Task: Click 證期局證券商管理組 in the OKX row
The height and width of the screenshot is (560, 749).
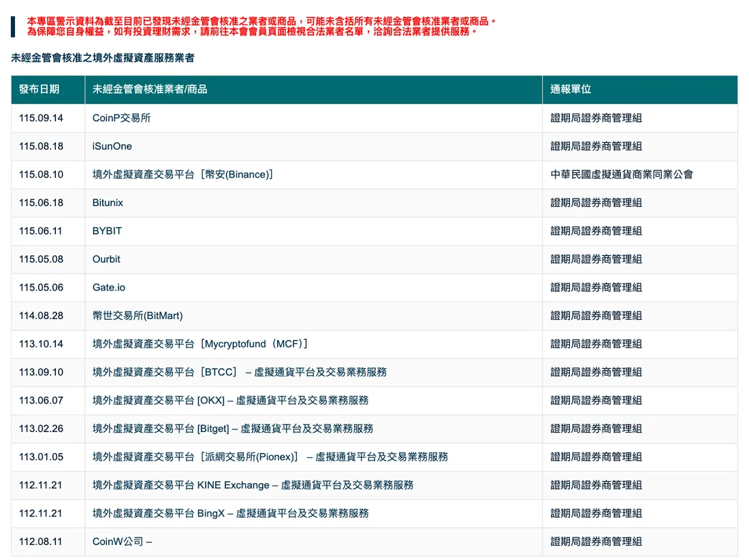Action: coord(596,399)
